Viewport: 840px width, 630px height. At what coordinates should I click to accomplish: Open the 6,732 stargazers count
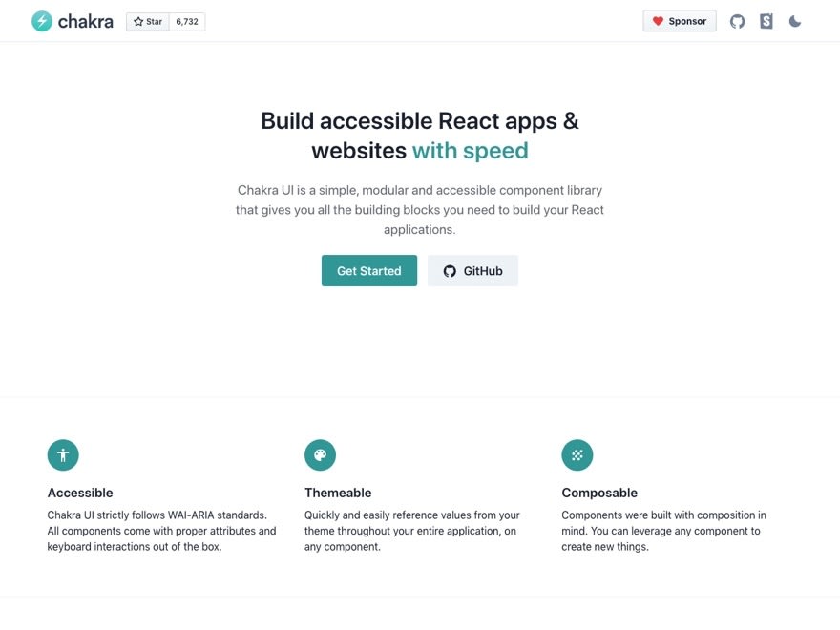(x=187, y=21)
